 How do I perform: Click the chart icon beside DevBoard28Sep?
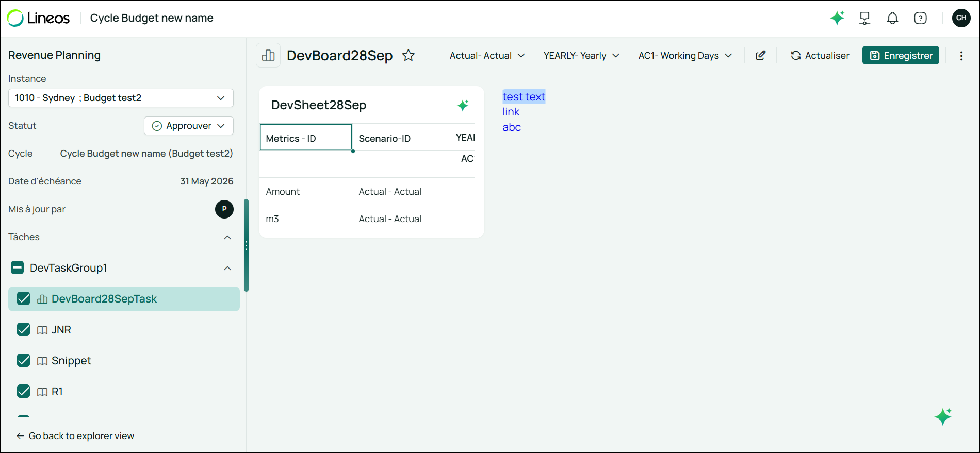click(x=268, y=55)
